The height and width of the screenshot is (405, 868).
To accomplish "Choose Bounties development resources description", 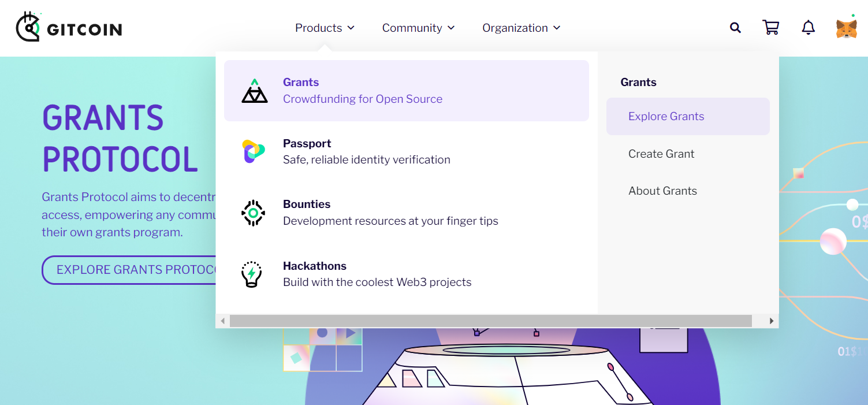I will (390, 221).
